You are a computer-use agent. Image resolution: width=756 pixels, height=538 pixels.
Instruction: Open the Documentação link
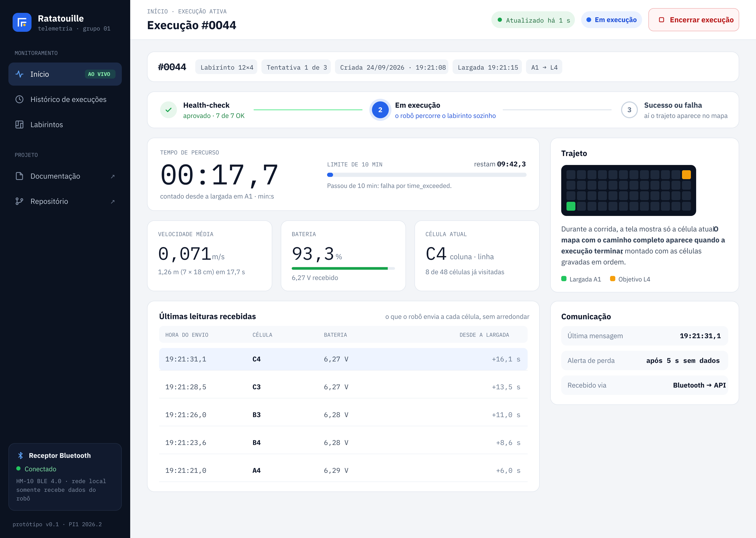pyautogui.click(x=65, y=176)
